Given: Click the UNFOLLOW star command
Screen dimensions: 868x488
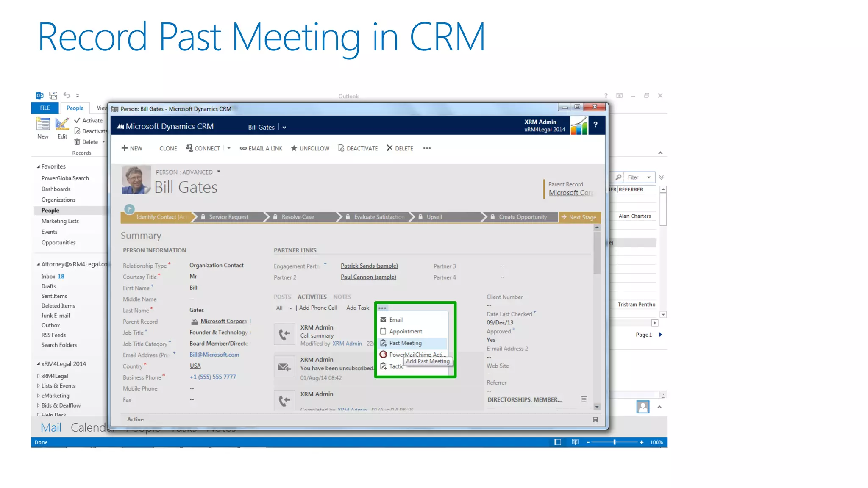Looking at the screenshot, I should coord(310,148).
